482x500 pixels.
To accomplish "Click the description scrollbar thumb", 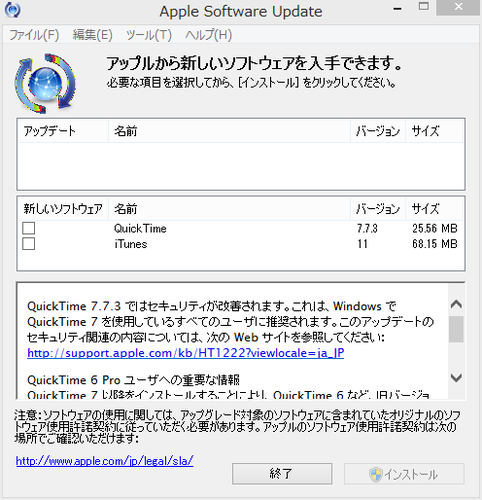I will click(x=456, y=329).
